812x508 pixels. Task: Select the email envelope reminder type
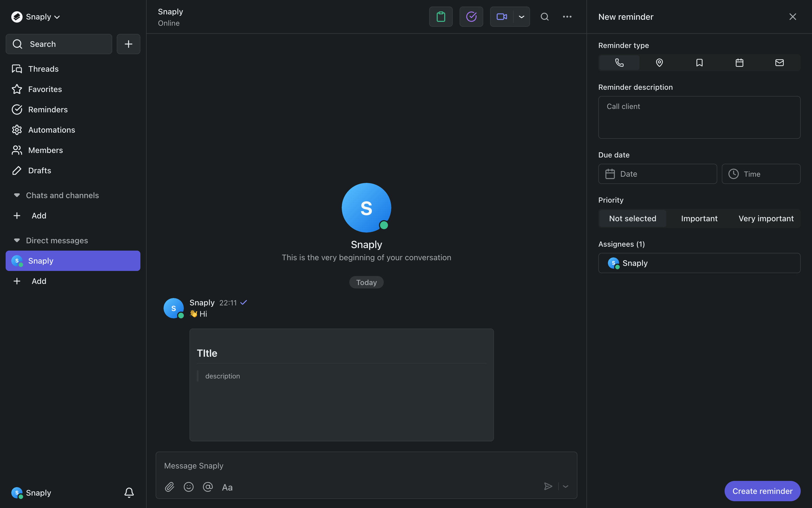pyautogui.click(x=780, y=62)
